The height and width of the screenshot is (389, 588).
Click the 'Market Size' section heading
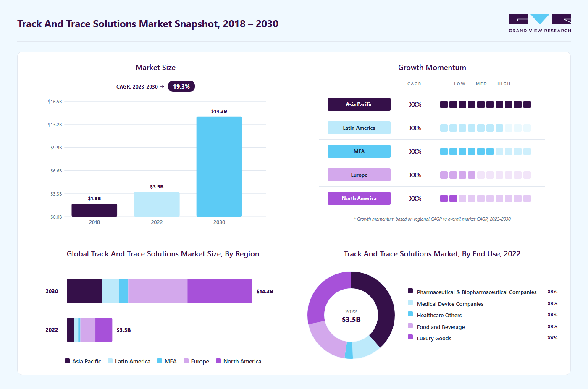click(155, 68)
